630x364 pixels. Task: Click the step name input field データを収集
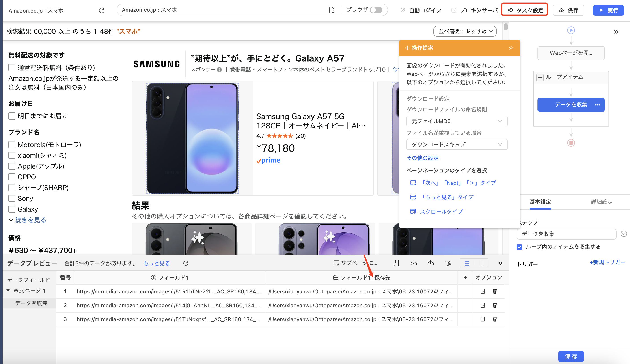point(566,234)
